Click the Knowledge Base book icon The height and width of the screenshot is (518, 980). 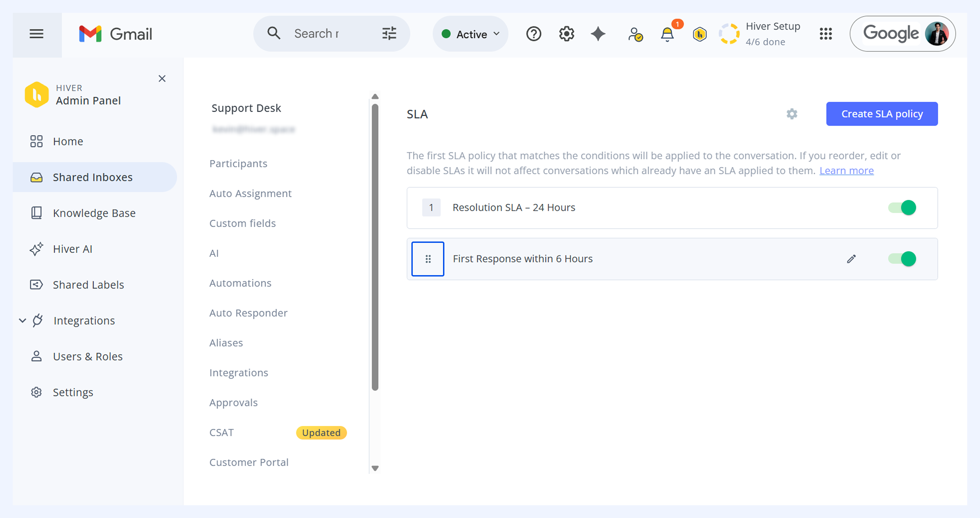36,213
